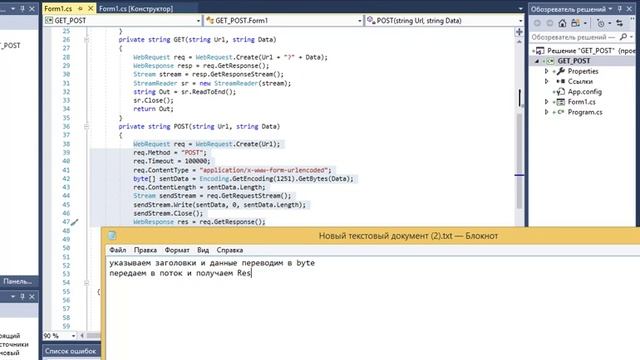The width and height of the screenshot is (640, 360).
Task: Close the Form1.cs tab
Action: (91, 8)
